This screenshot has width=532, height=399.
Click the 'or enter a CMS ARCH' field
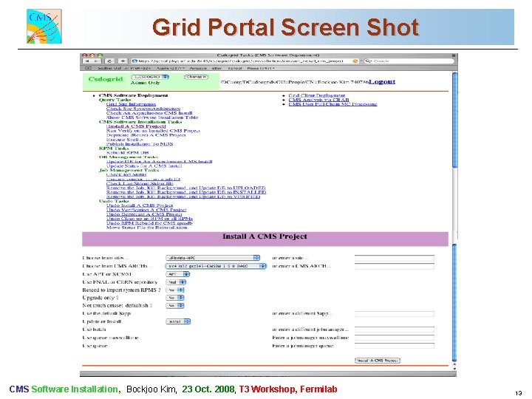(x=395, y=266)
